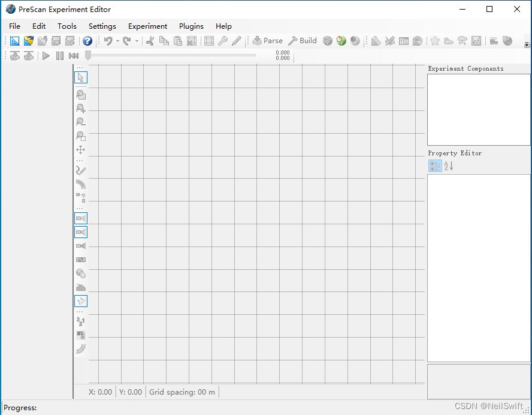Image resolution: width=532 pixels, height=415 pixels.
Task: Click the blue help question mark icon
Action: [x=87, y=41]
